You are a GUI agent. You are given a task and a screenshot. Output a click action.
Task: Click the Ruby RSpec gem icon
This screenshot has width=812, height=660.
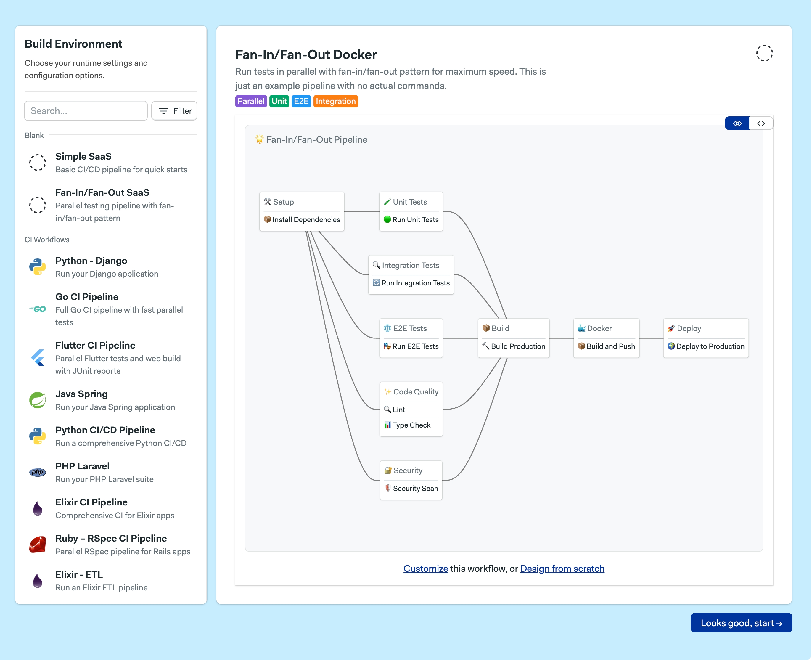[x=37, y=545]
